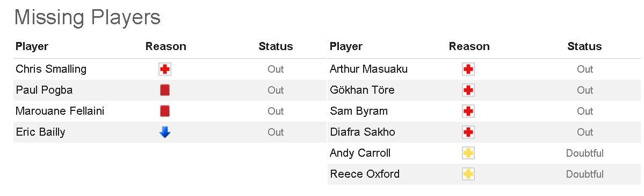Click Chris Smalling's red cross injury icon
This screenshot has height=196, width=644.
[x=165, y=69]
